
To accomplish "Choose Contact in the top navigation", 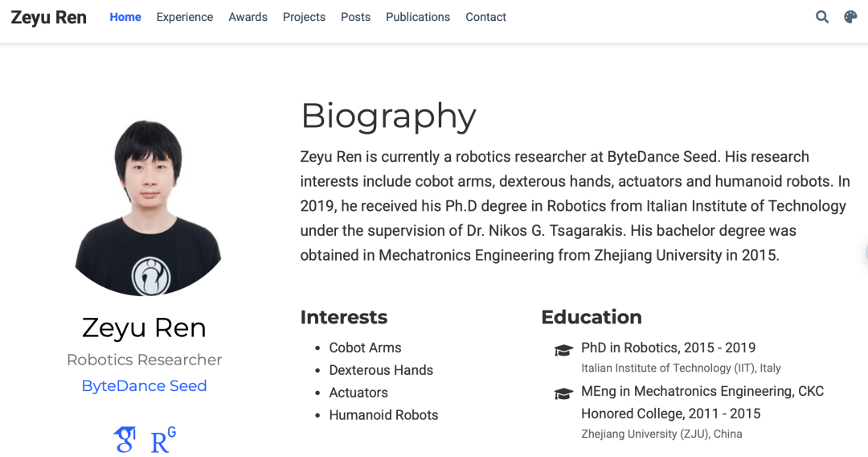I will 485,17.
